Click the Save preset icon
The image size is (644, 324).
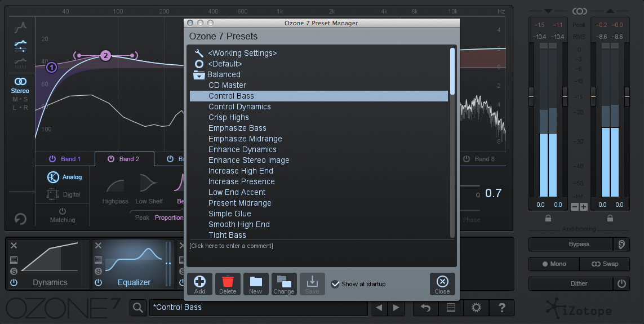click(312, 284)
